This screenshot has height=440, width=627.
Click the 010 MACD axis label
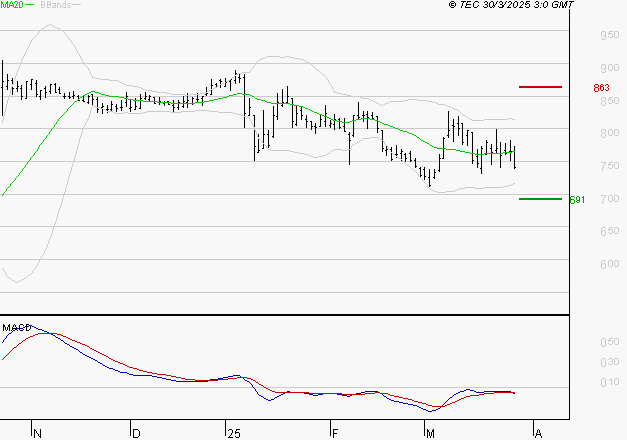click(x=609, y=382)
